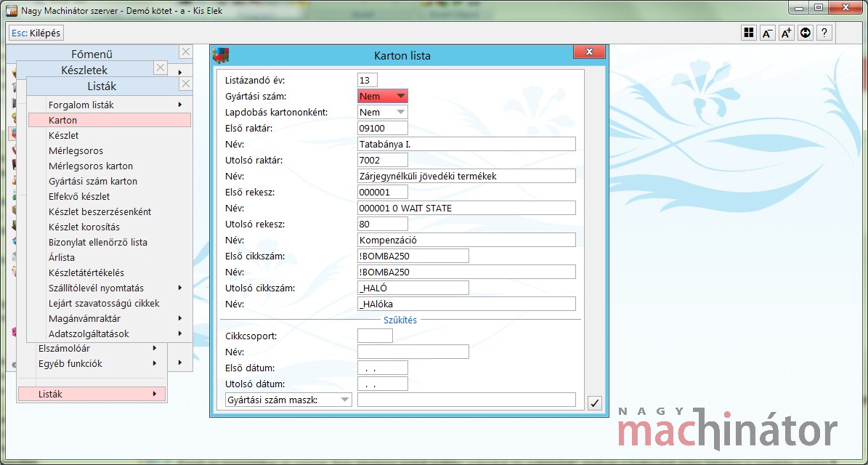
Task: Click Gyártási szám maszk text field
Action: click(x=466, y=400)
